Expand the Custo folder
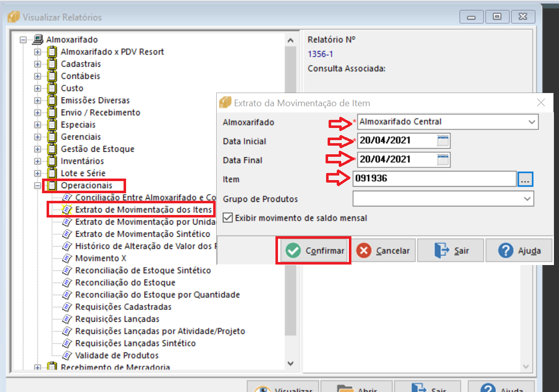This screenshot has height=392, width=559. (x=37, y=89)
